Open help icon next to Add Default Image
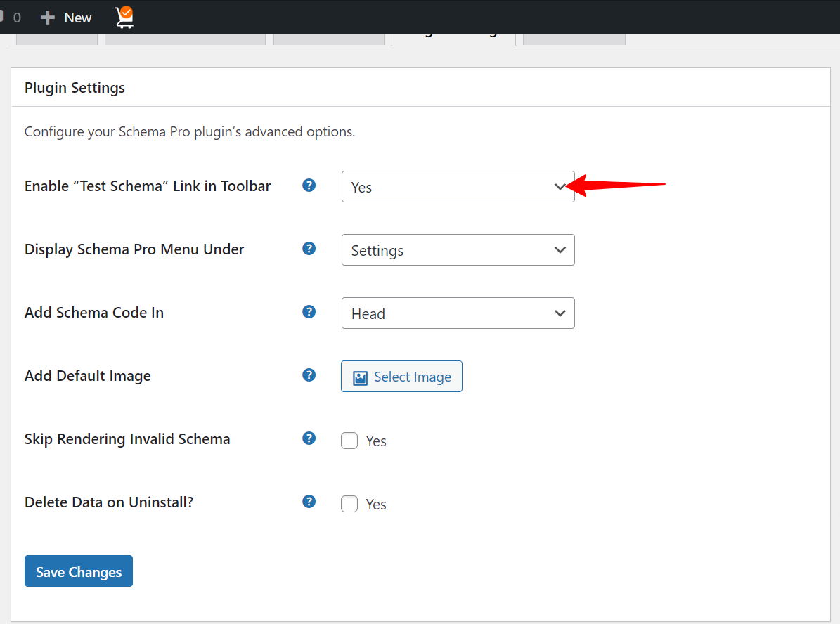Viewport: 840px width, 624px height. pos(309,375)
